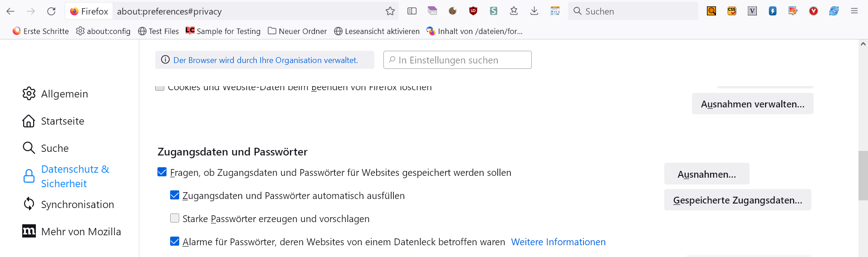Disable 'Zugangsdaten und Passwörter automatisch ausfüllen'

click(175, 195)
